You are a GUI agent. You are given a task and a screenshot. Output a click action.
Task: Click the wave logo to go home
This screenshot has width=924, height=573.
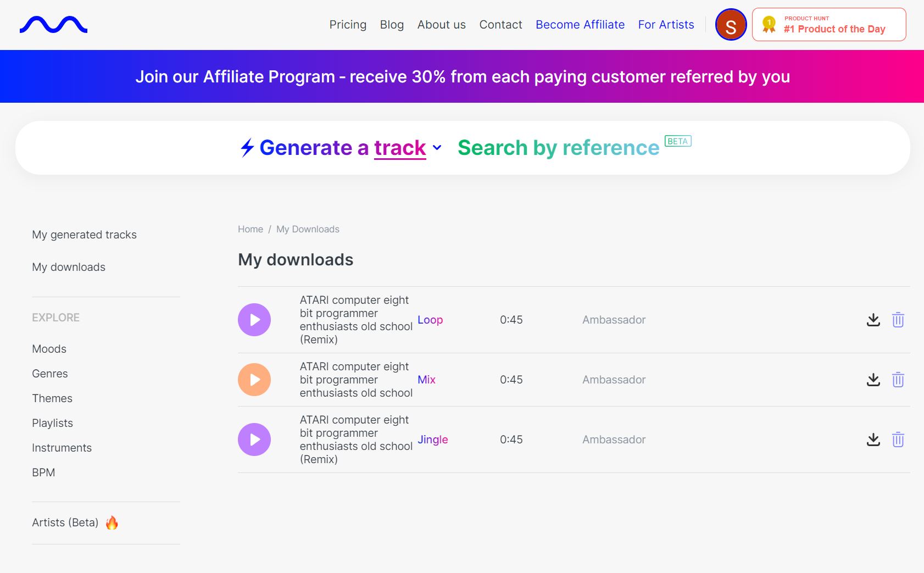pyautogui.click(x=53, y=25)
